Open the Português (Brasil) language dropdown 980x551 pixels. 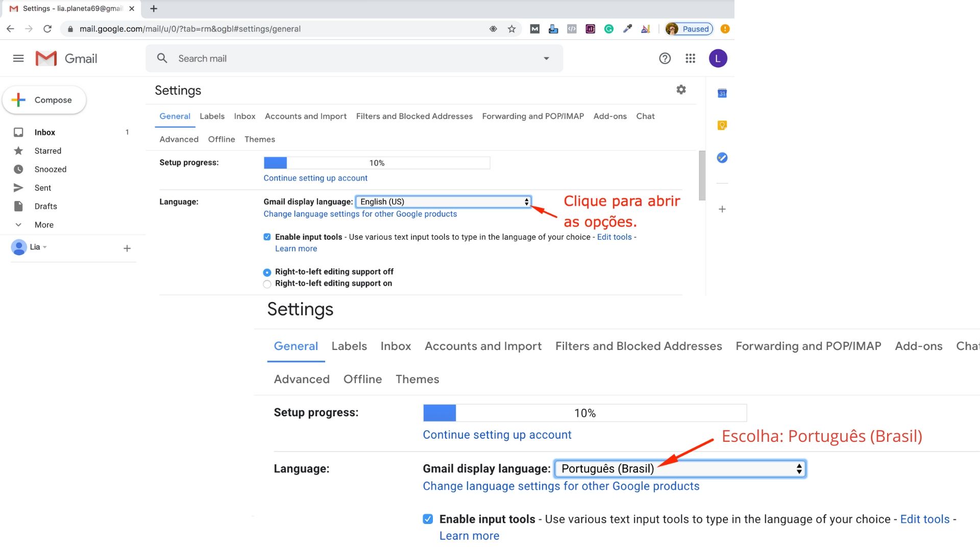tap(679, 468)
